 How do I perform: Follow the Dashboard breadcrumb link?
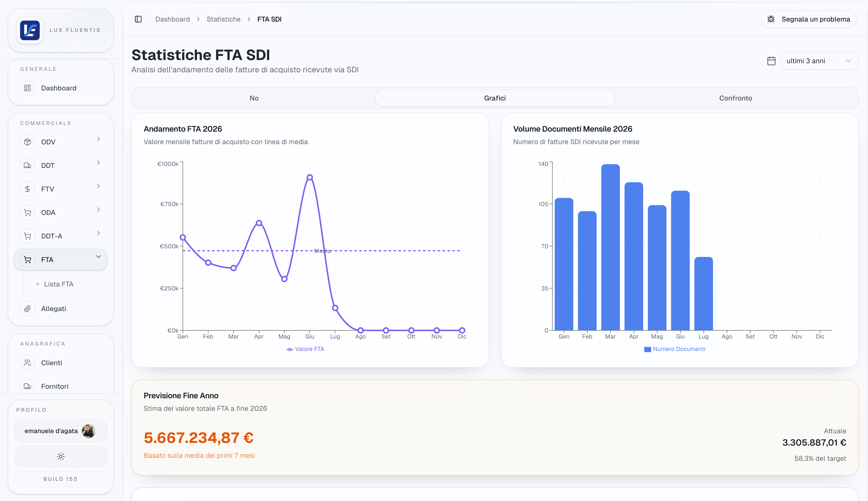coord(172,19)
